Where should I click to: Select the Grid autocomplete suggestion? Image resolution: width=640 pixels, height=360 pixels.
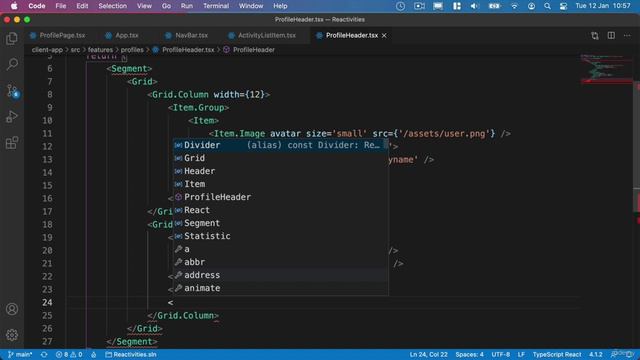pyautogui.click(x=280, y=158)
